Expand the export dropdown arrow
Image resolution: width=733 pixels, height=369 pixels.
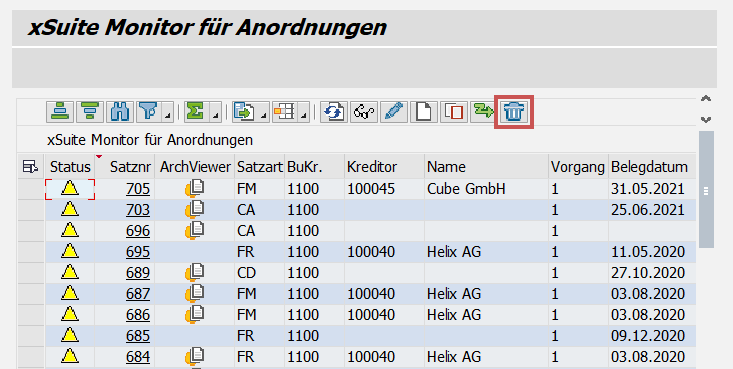[264, 112]
